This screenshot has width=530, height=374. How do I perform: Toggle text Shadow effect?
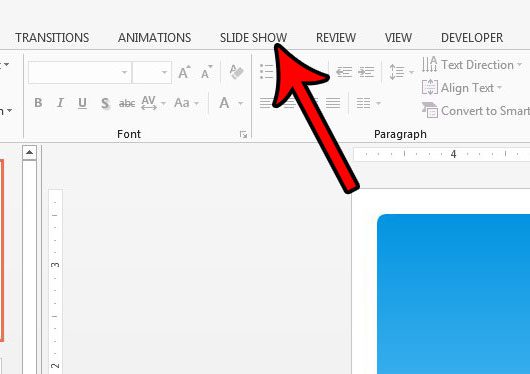pyautogui.click(x=105, y=103)
